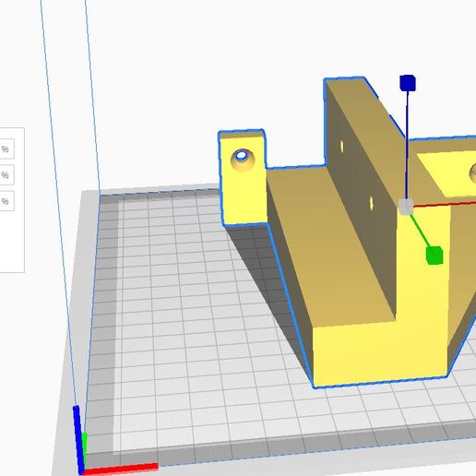Screen dimensions: 476x476
Task: Click the bottom percent scale input field
Action: click(x=6, y=201)
